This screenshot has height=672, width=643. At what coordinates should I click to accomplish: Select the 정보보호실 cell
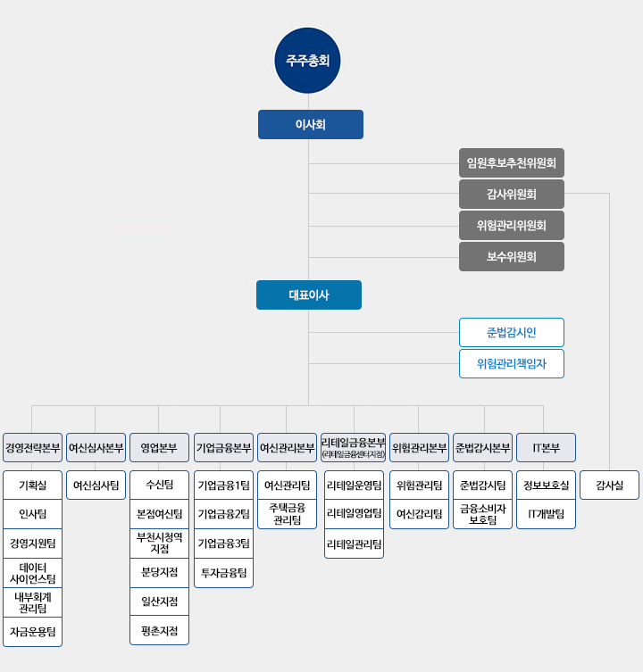pos(546,485)
